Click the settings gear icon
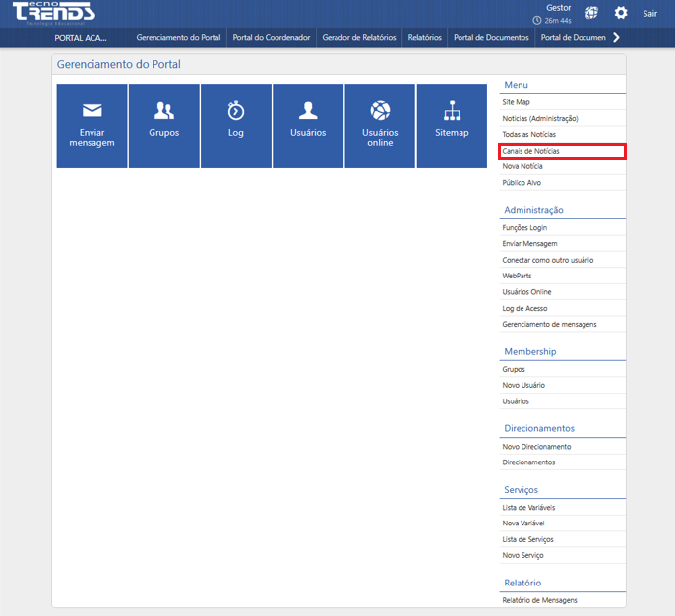The height and width of the screenshot is (616, 675). pos(620,13)
